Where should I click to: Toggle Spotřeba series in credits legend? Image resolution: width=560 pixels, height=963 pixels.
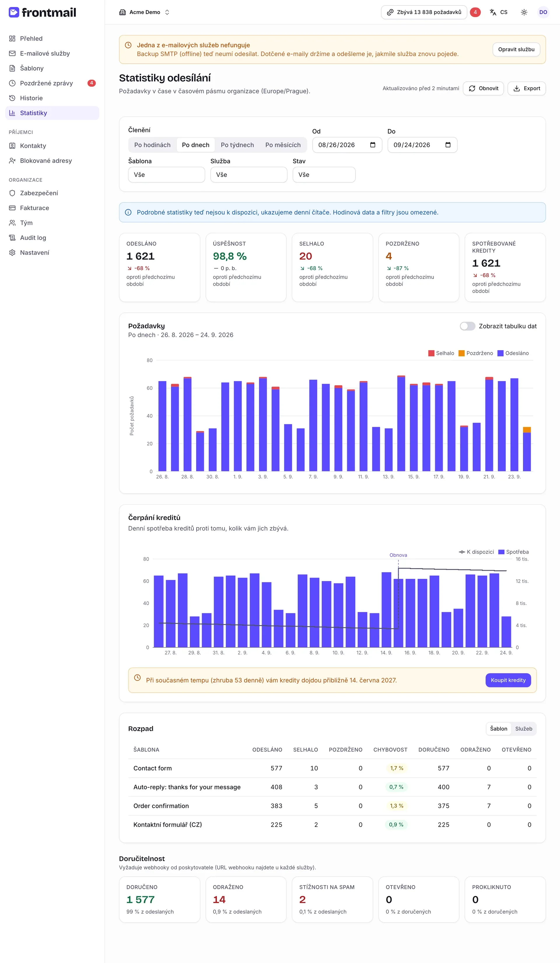click(513, 552)
